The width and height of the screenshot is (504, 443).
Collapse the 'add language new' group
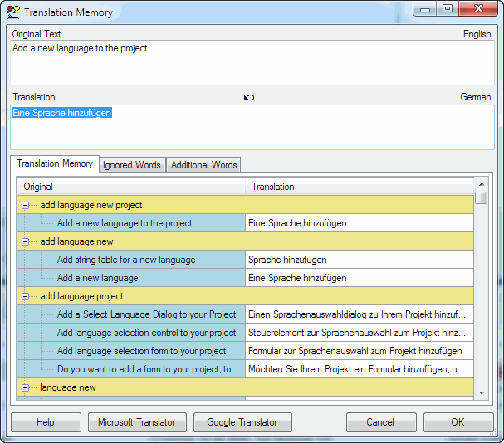[27, 241]
